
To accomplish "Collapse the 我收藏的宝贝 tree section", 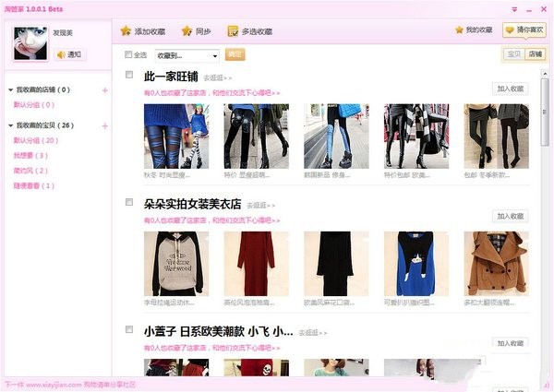I will (x=10, y=125).
